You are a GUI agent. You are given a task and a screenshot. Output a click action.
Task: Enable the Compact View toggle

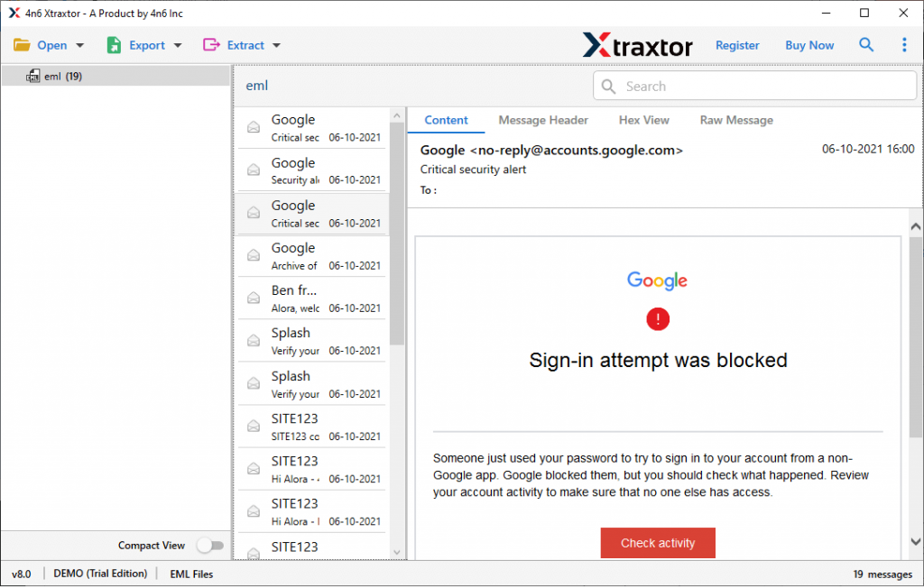tap(210, 546)
